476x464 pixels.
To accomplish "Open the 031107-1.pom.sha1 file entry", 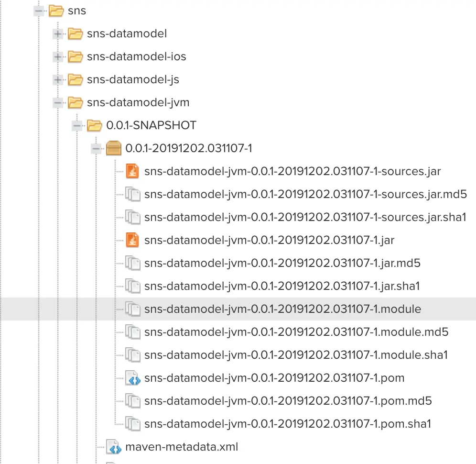I will (x=288, y=424).
